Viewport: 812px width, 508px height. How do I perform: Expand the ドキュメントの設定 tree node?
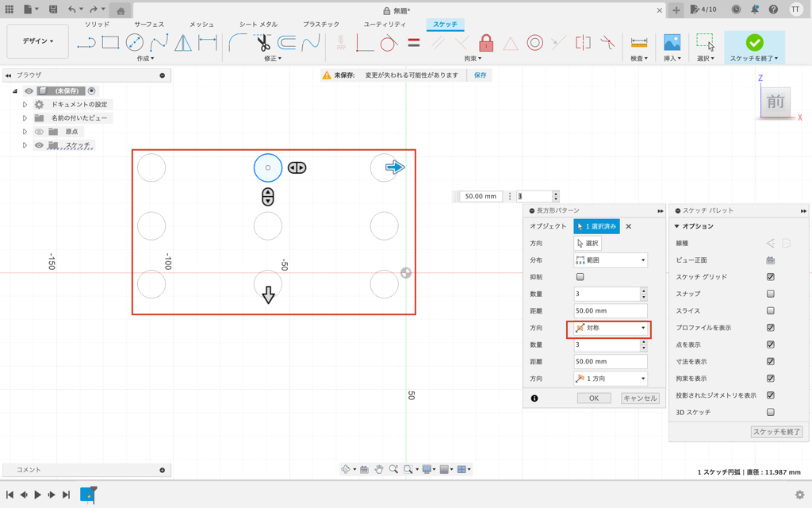25,104
